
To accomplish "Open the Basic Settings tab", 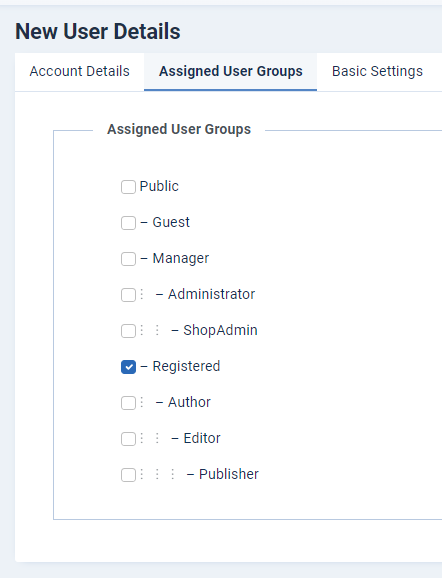I will point(377,72).
